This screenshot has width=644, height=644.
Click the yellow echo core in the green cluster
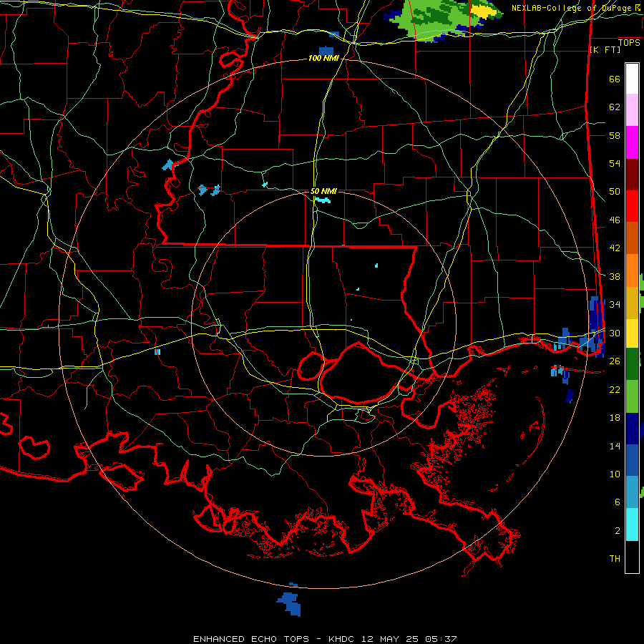[484, 11]
